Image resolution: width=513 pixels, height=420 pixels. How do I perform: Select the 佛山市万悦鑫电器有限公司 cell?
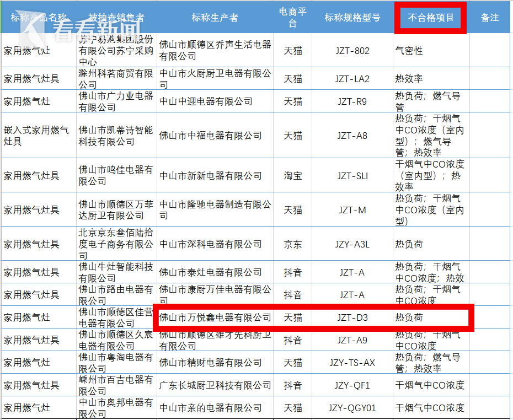[215, 317]
